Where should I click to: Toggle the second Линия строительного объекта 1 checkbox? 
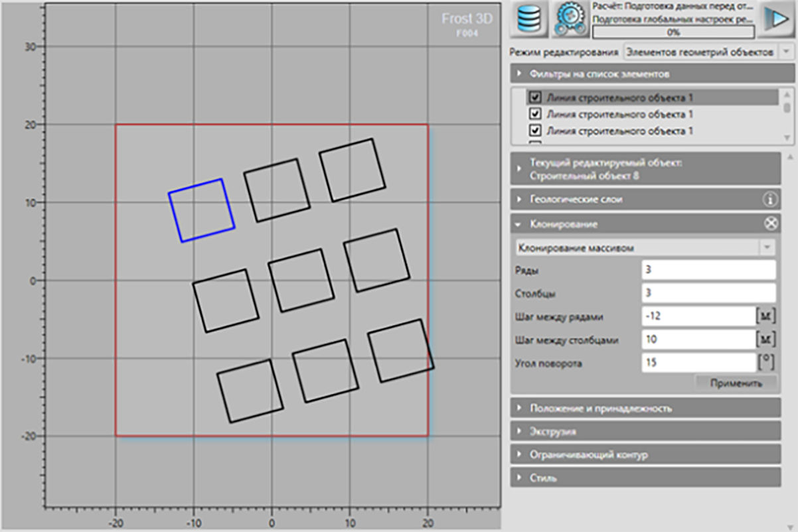click(535, 114)
